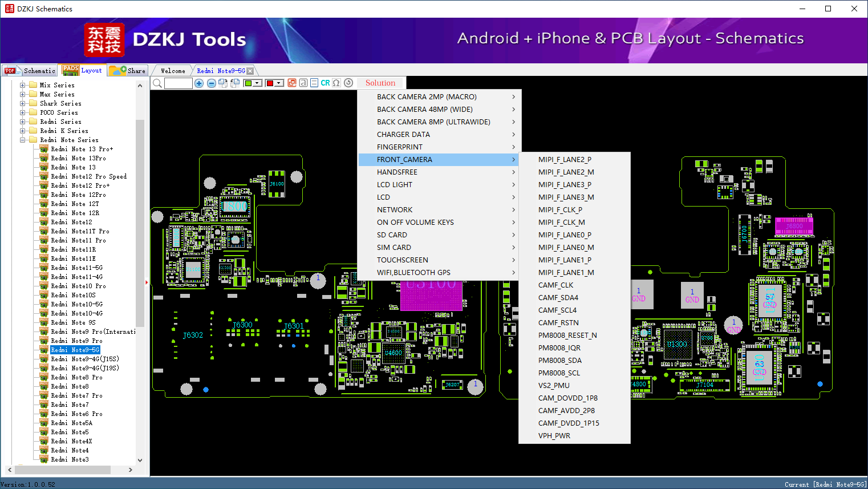Choose VS2_PMU from the submenu
The image size is (868, 489).
click(x=574, y=386)
